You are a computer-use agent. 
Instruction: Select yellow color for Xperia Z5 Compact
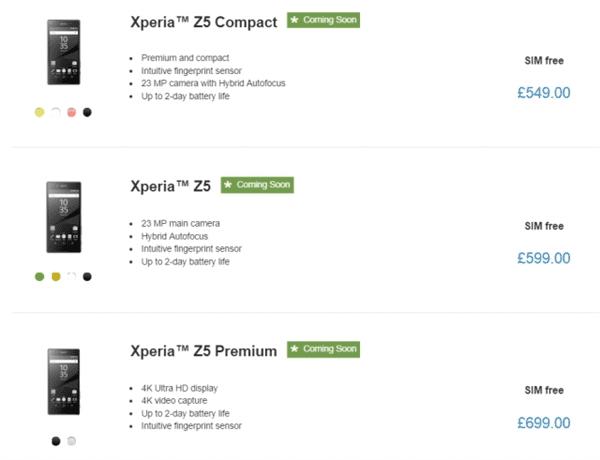coord(39,112)
